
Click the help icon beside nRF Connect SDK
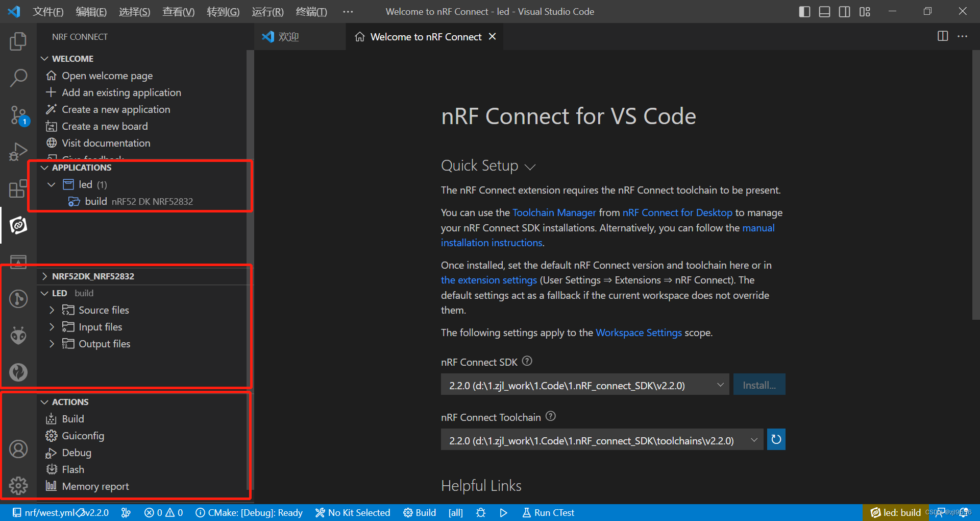click(x=527, y=361)
